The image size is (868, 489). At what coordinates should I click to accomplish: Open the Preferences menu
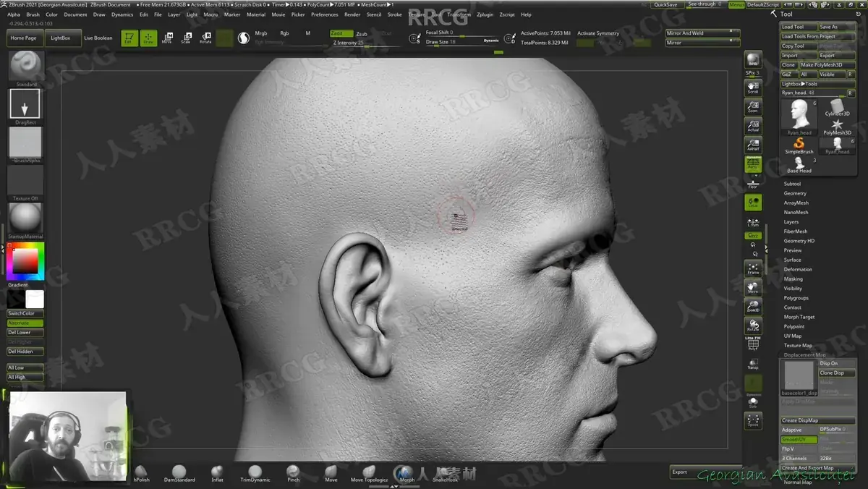click(325, 14)
